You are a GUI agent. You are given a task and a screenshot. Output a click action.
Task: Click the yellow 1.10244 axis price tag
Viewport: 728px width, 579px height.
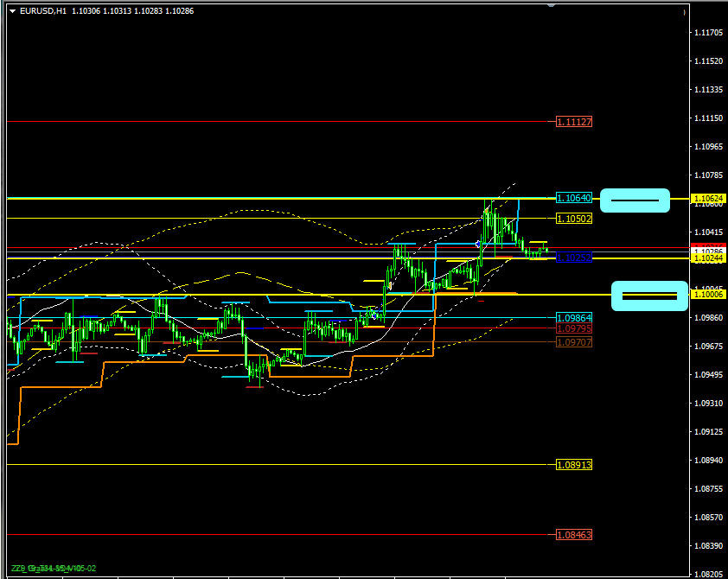[708, 258]
